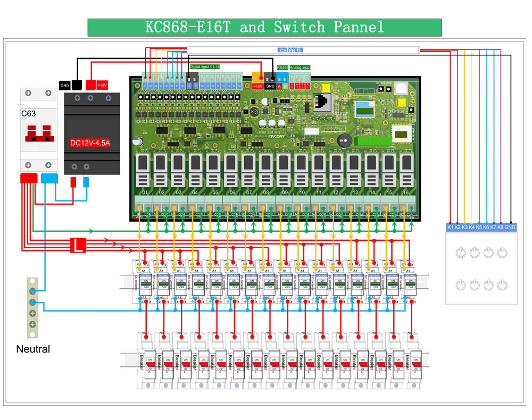The image size is (532, 420).
Task: Click the red +12V plug above power supply
Action: [90, 85]
